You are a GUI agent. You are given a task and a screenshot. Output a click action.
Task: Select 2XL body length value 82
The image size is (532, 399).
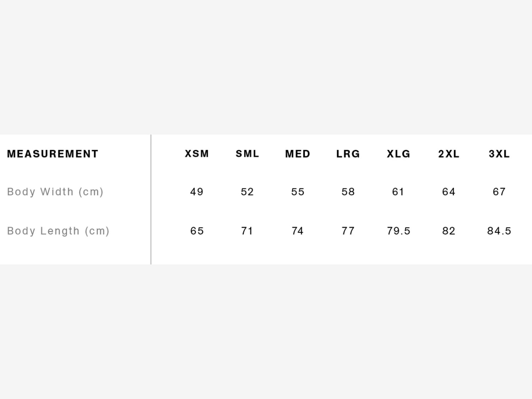pyautogui.click(x=449, y=231)
